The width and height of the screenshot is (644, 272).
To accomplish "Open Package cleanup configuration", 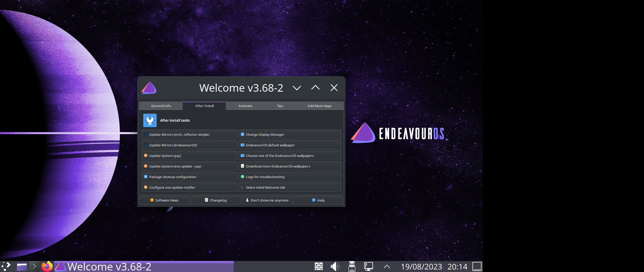I will (189, 177).
